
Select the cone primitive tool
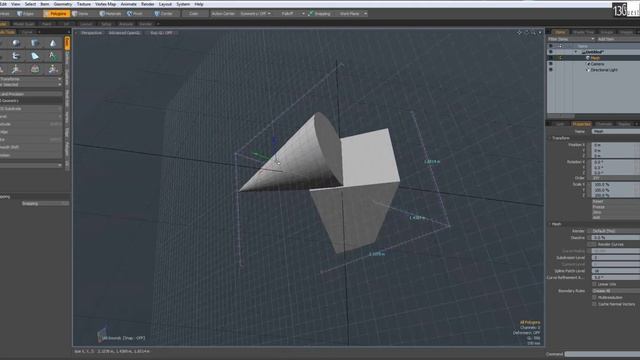point(53,43)
